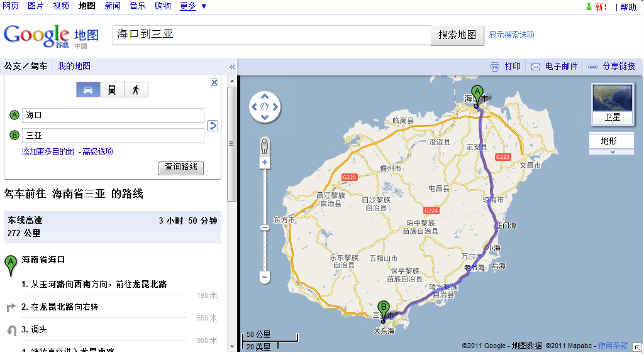Click the pan control hand icon
Image resolution: width=644 pixels, height=355 pixels.
click(265, 107)
